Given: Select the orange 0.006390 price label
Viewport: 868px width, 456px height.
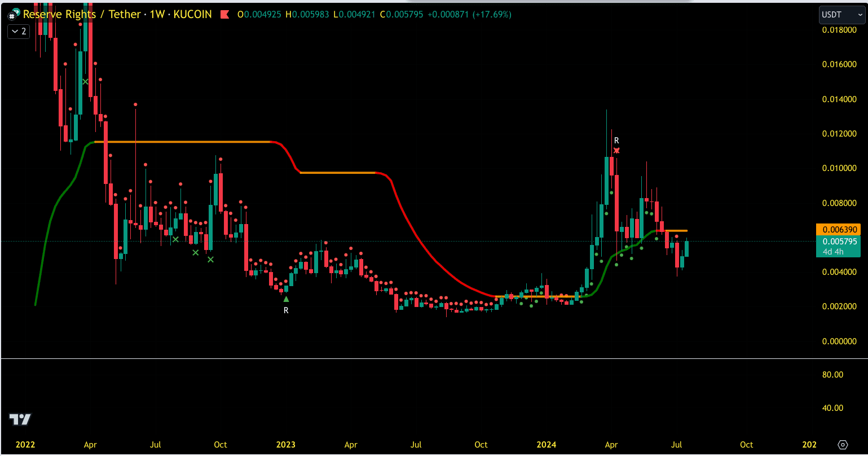Looking at the screenshot, I should (838, 230).
